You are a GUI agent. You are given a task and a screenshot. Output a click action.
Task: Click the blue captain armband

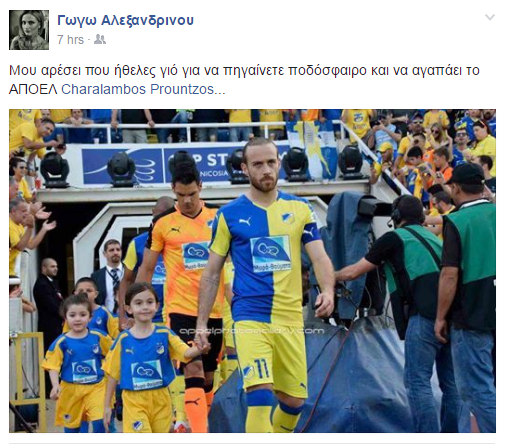pos(310,233)
